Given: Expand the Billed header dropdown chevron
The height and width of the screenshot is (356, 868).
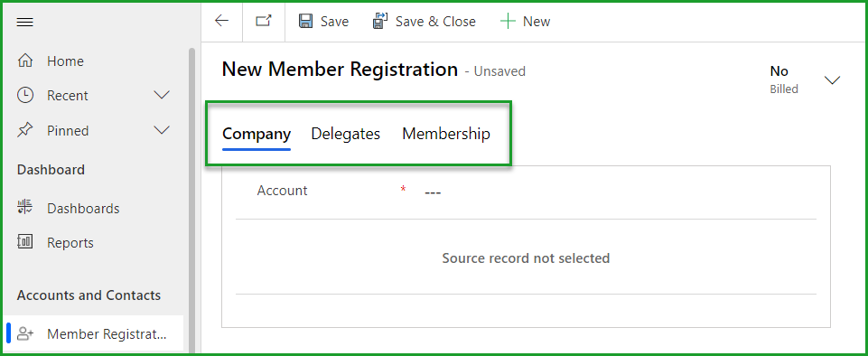Looking at the screenshot, I should coord(832,80).
